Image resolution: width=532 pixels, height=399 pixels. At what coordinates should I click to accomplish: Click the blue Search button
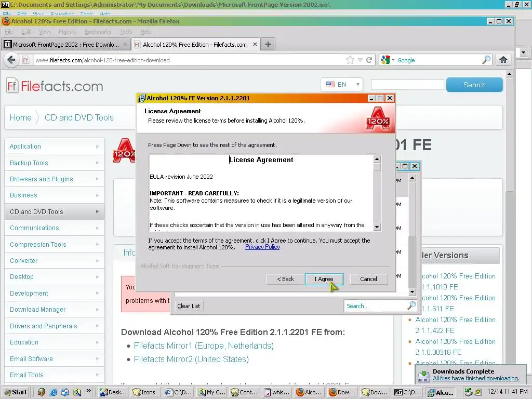click(474, 85)
